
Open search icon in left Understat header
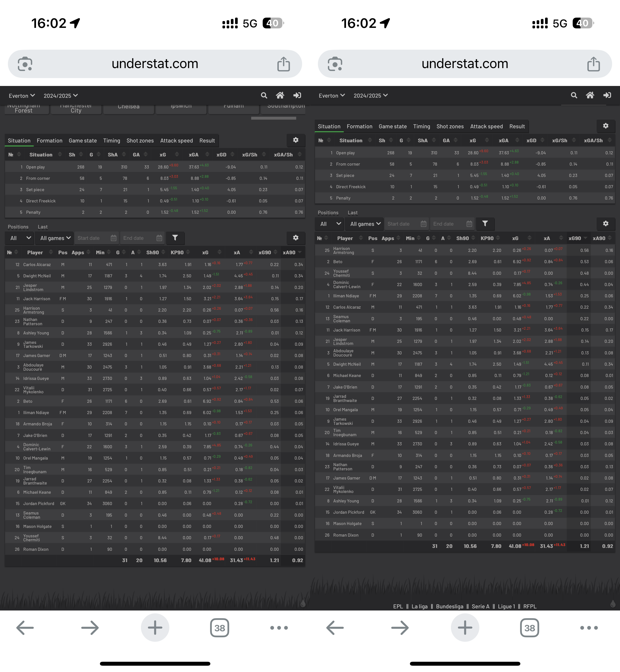pos(264,96)
